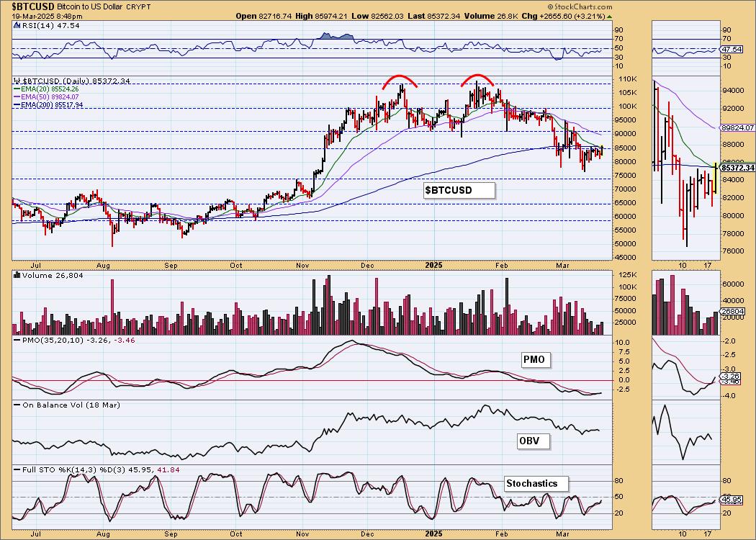Viewport: 756px width, 540px height.
Task: Click the black line marker beside PMO(35,20,10)
Action: pos(17,340)
